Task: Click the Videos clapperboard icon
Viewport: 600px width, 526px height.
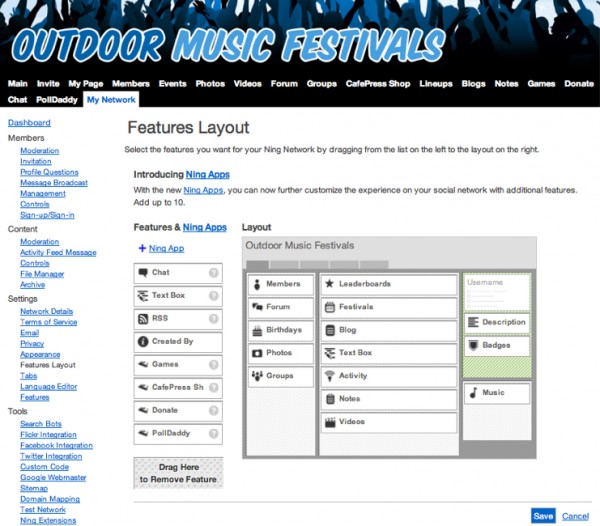Action: (x=330, y=422)
